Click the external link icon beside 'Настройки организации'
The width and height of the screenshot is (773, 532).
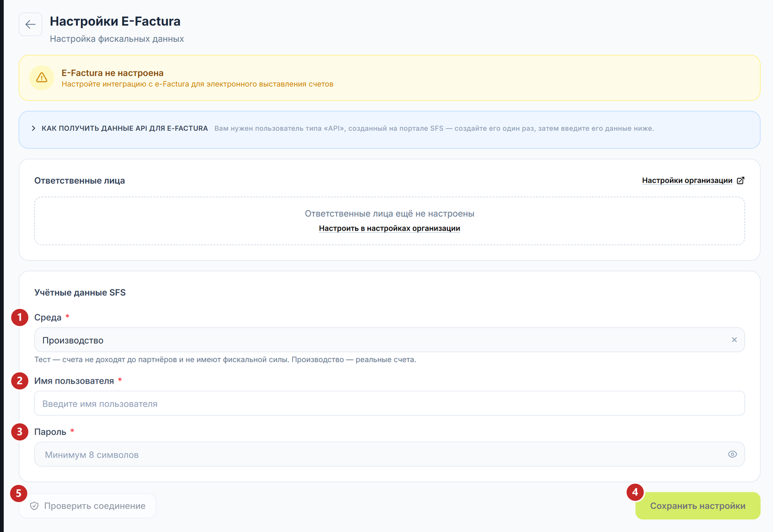click(741, 180)
